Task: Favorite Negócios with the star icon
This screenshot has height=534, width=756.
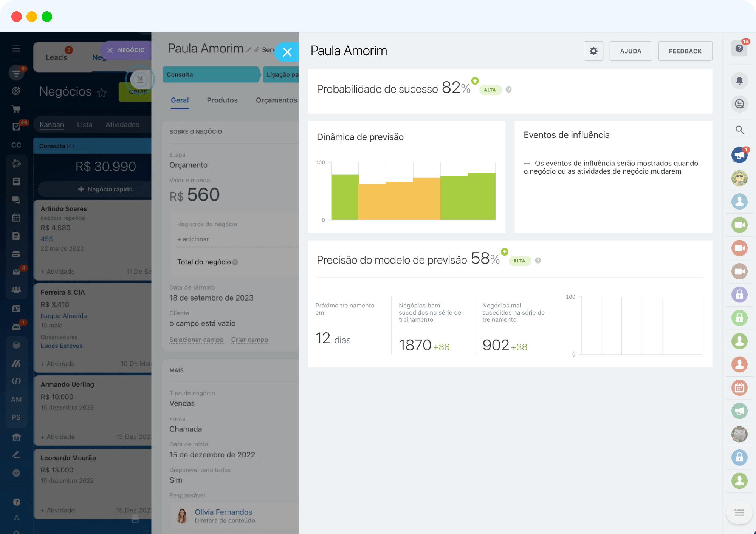Action: coord(102,93)
